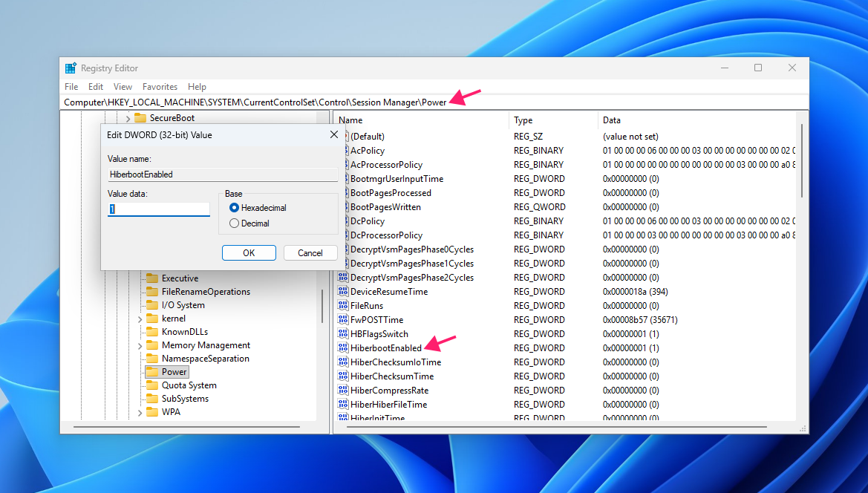Select the HiberHiberFileTime value icon
Image resolution: width=868 pixels, height=493 pixels.
click(x=342, y=404)
